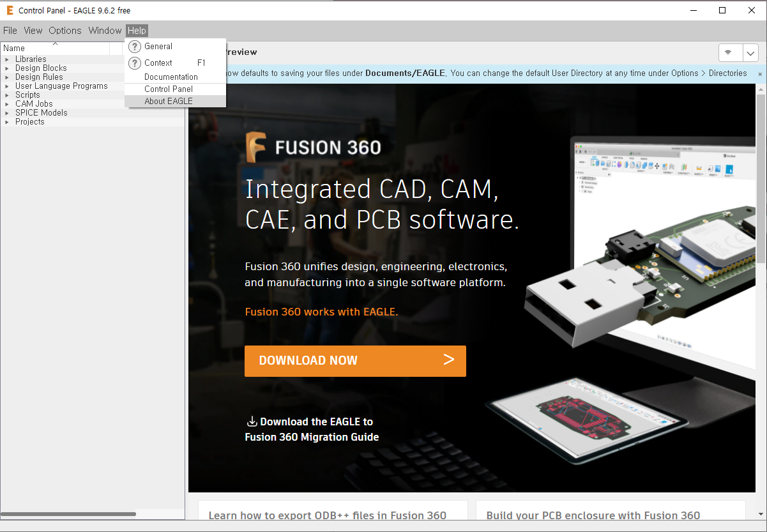767x532 pixels.
Task: Click the wifi connection status icon
Action: 728,52
